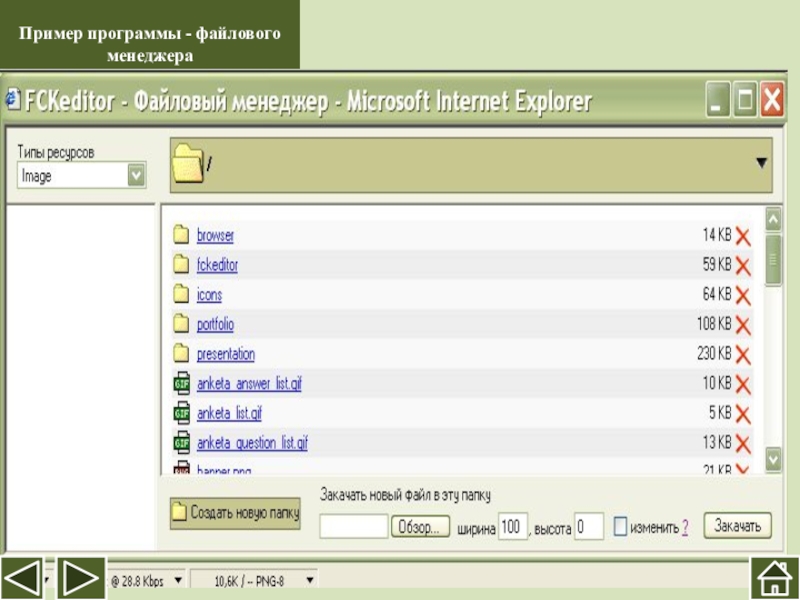
Task: Delete anketa_question_list.gif with red X
Action: [x=743, y=444]
